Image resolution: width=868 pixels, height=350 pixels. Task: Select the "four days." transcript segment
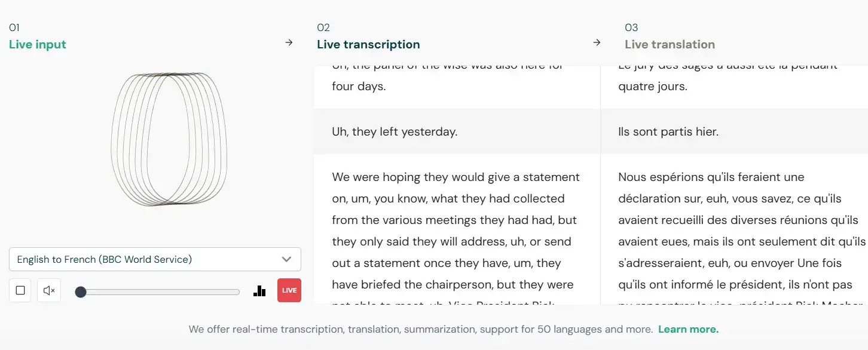[x=359, y=86]
